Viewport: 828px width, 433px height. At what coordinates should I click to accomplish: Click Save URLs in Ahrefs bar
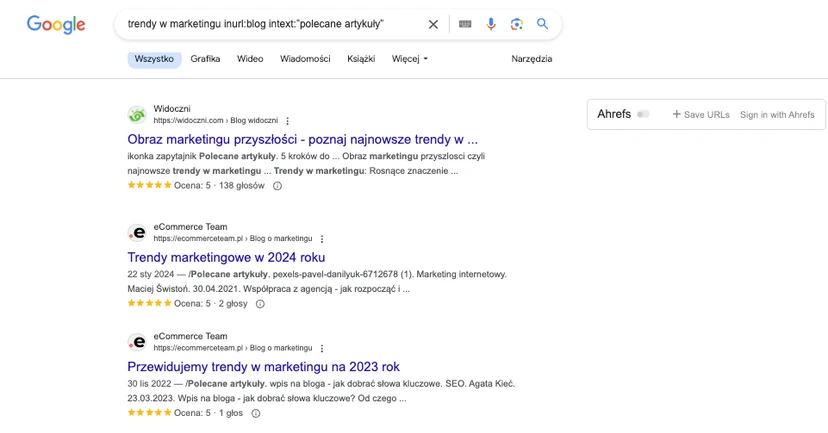[x=701, y=115]
